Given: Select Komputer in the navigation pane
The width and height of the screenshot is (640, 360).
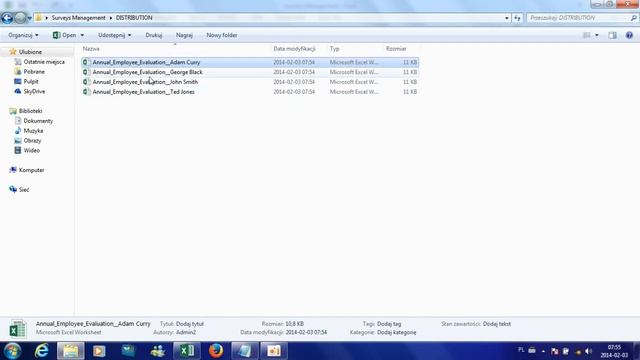Looking at the screenshot, I should click(x=31, y=170).
